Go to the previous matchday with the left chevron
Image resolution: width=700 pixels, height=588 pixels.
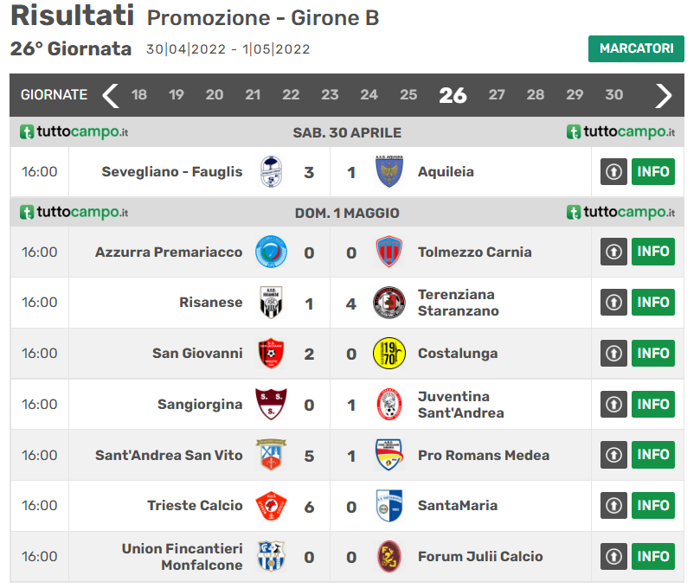click(x=111, y=95)
